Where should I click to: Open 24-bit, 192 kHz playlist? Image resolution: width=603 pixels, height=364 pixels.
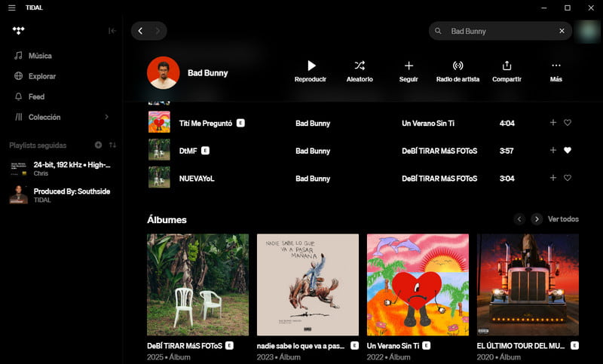61,168
